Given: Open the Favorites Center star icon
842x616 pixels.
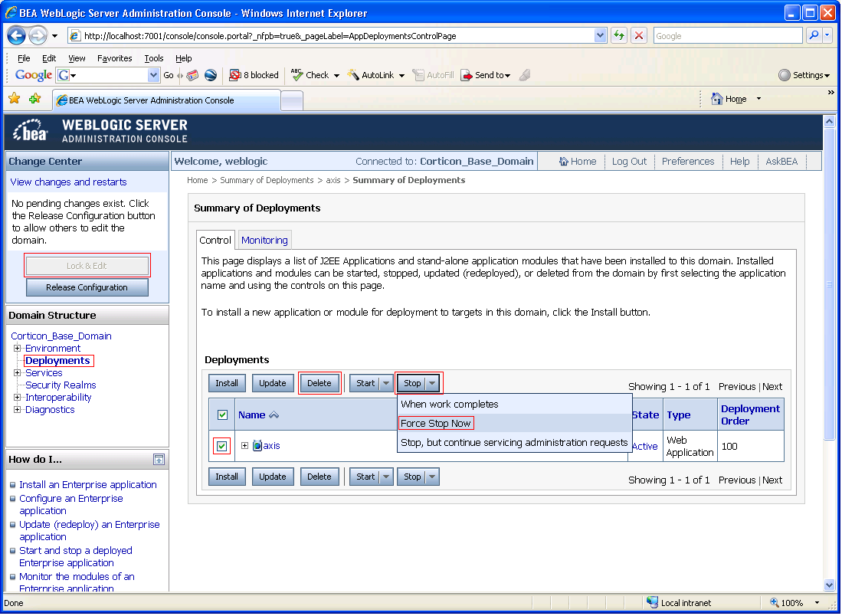Looking at the screenshot, I should [x=15, y=98].
